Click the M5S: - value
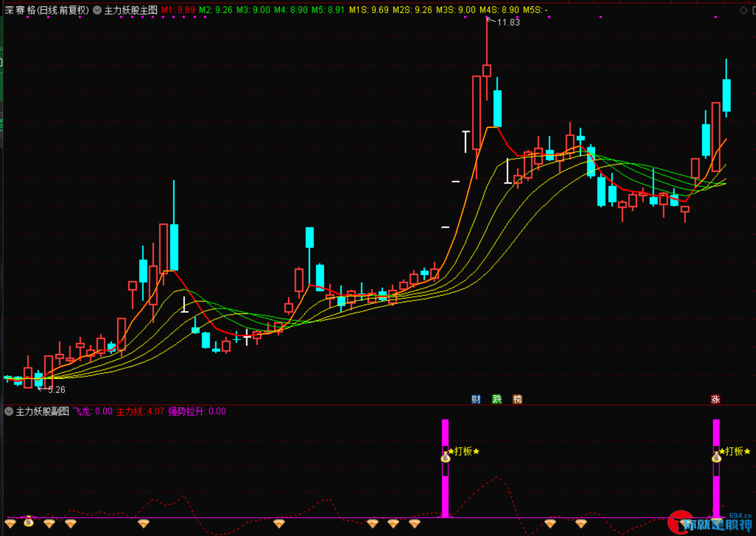Image resolution: width=756 pixels, height=536 pixels. click(535, 10)
